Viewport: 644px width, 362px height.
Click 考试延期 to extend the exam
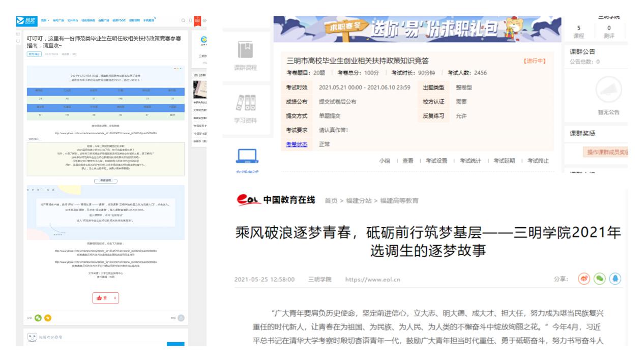click(x=505, y=161)
